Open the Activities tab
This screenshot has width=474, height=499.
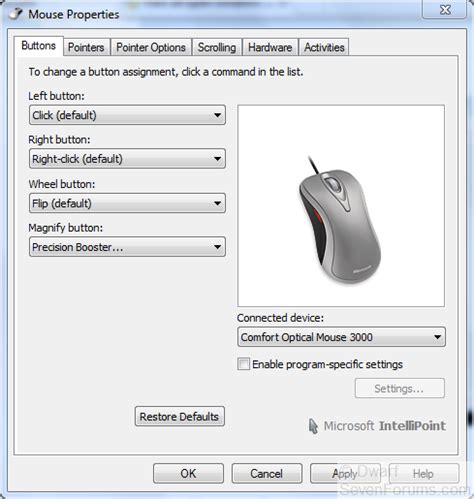(324, 47)
